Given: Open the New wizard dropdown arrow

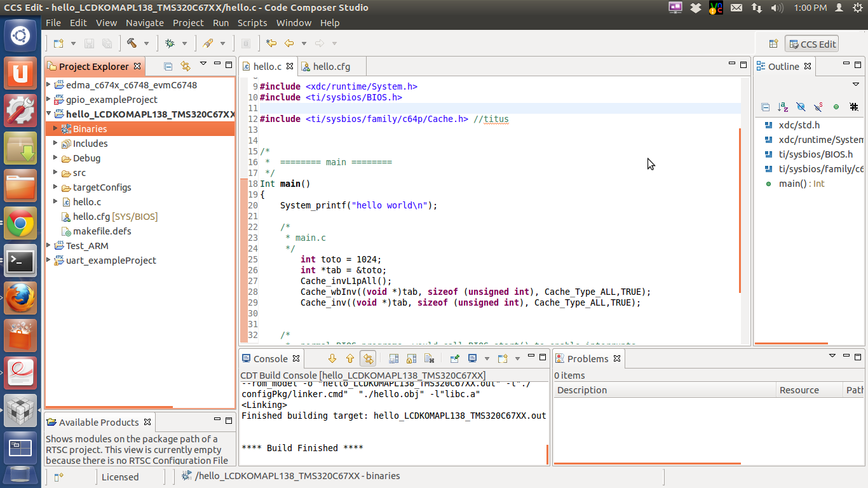Looking at the screenshot, I should tap(73, 43).
